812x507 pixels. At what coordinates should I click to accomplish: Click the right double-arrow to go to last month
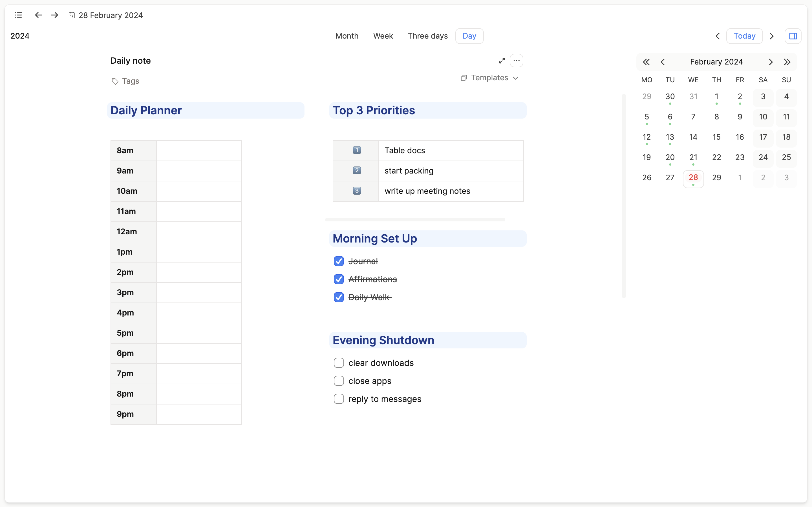(787, 61)
